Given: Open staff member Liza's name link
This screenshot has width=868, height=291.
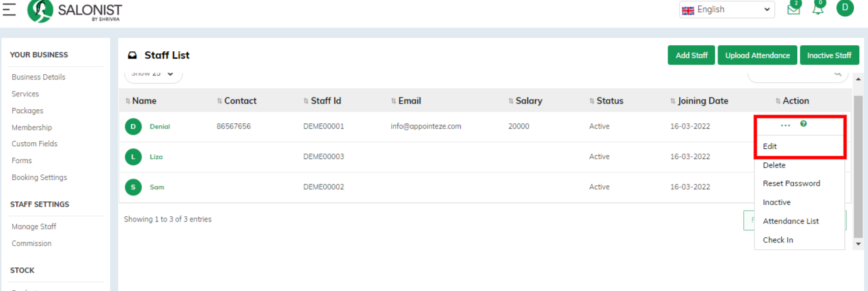Looking at the screenshot, I should point(156,157).
